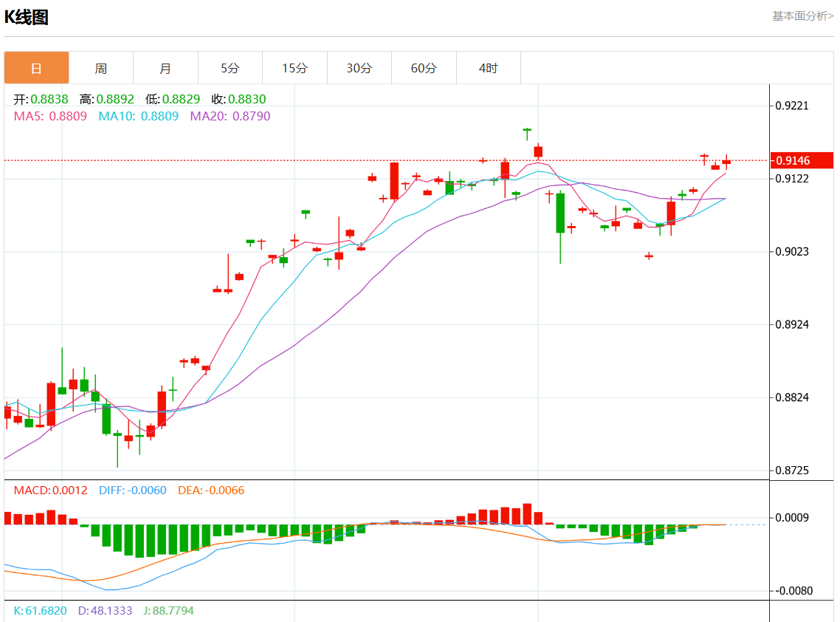Screen dimensions: 840x622
Task: Click the DEA:-0.0066 readout
Action: [x=211, y=490]
